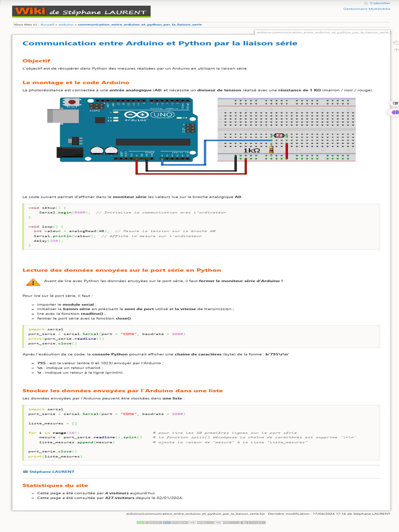399x532 pixels.
Task: Click 'Lecture des données envoyées' section heading
Action: pyautogui.click(x=122, y=270)
